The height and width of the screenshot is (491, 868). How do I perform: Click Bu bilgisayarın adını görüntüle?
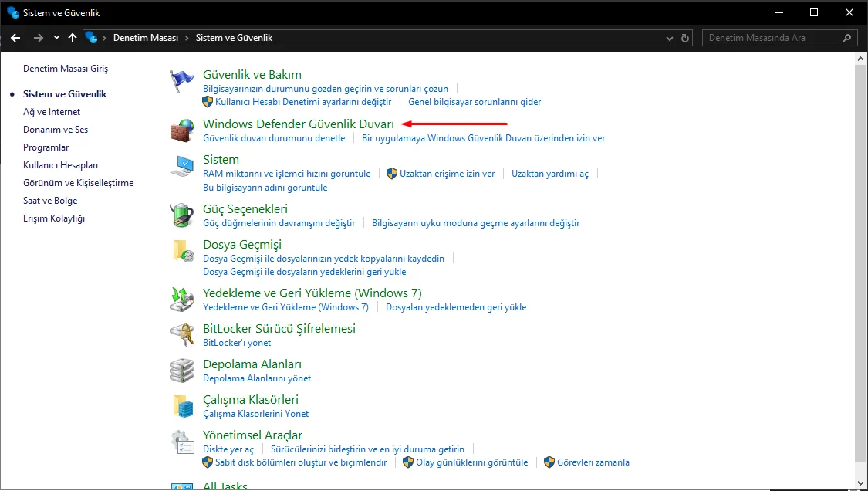[x=265, y=188]
